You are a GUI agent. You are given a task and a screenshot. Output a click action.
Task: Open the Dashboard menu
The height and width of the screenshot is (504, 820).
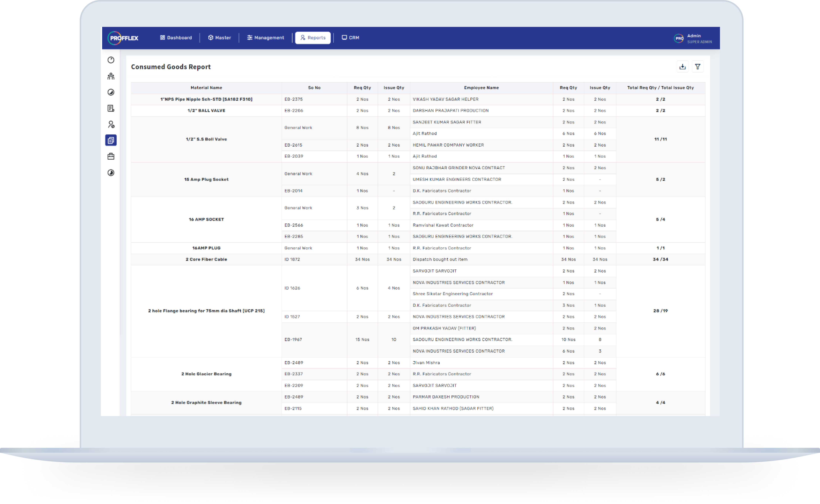[x=176, y=38]
